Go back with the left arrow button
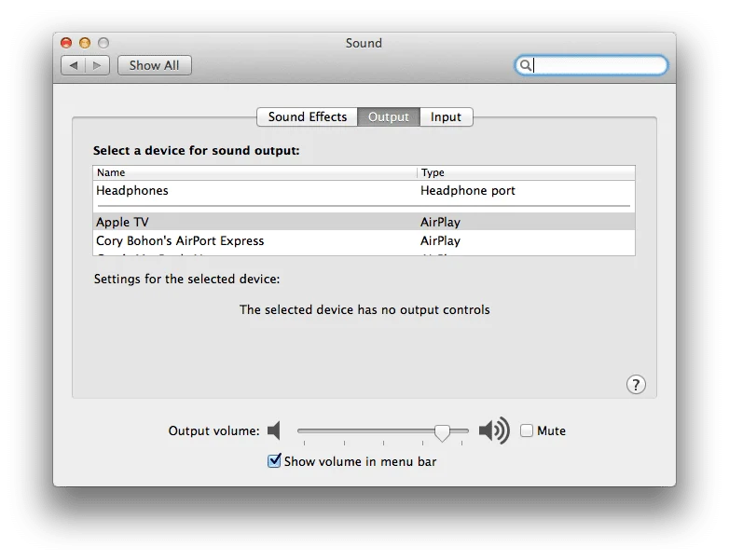This screenshot has width=729, height=560. (x=74, y=65)
